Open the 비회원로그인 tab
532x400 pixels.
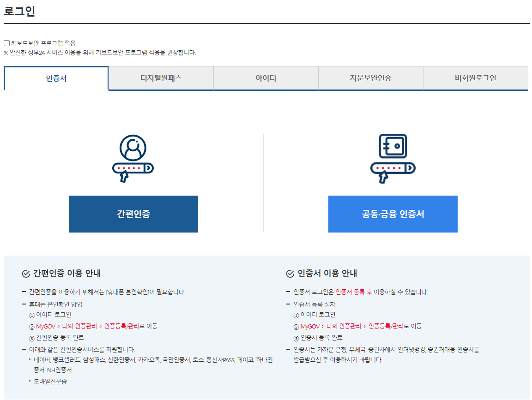(476, 78)
